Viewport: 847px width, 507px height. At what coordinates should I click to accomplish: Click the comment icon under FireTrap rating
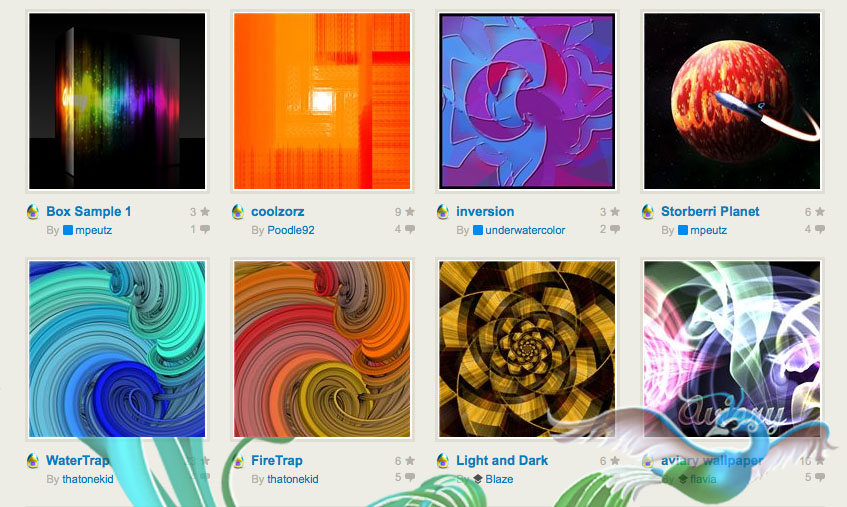click(x=410, y=477)
